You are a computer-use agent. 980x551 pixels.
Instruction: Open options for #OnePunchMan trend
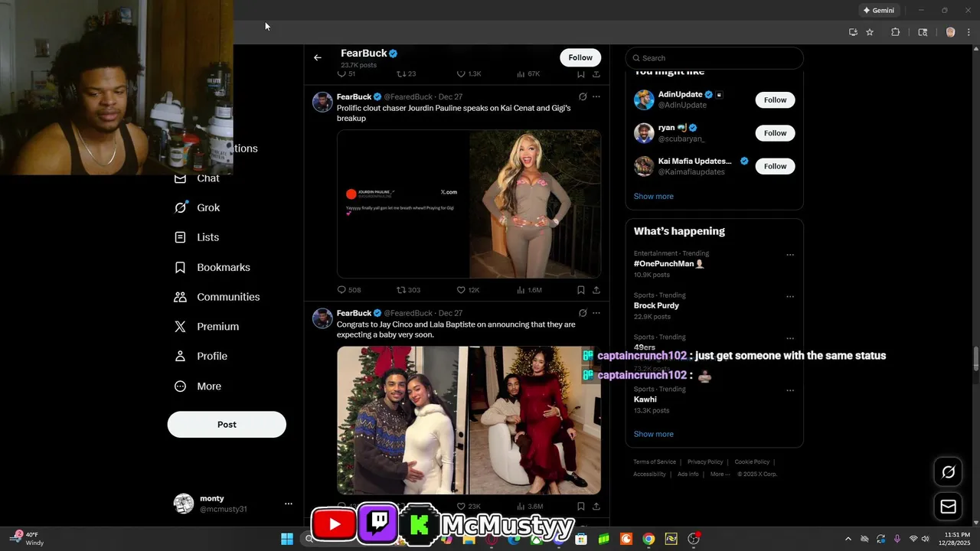[x=790, y=255]
